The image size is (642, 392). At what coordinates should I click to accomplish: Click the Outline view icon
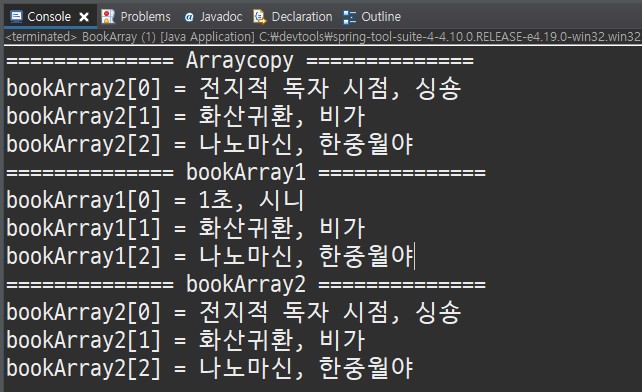click(349, 17)
